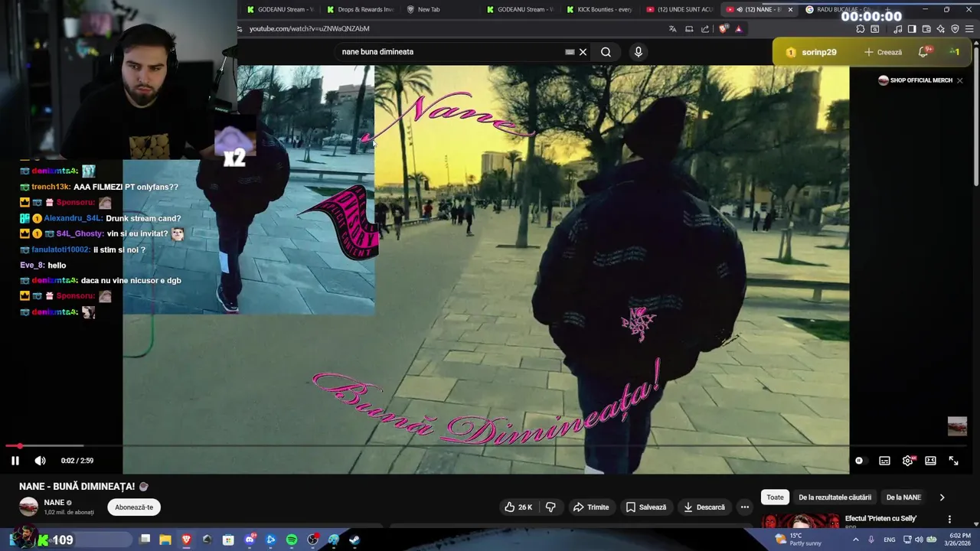This screenshot has width=980, height=551.
Task: Switch ENG input language indicator
Action: (889, 540)
